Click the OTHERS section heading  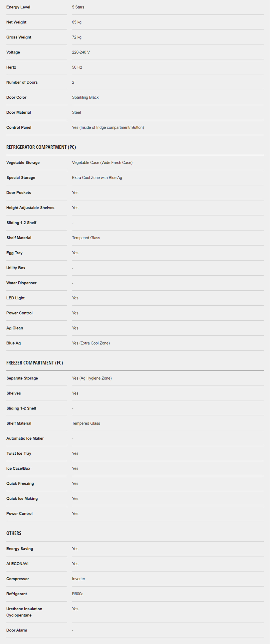14,533
